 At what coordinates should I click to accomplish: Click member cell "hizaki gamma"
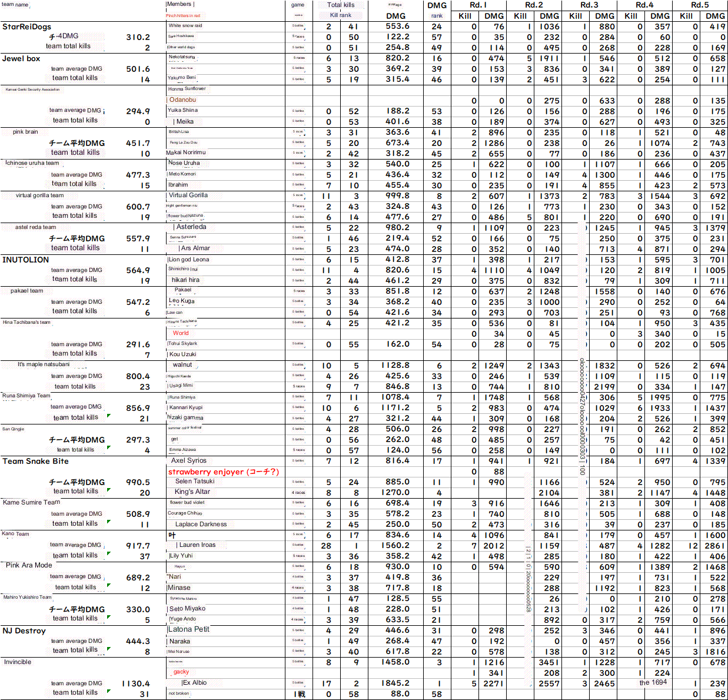[185, 417]
